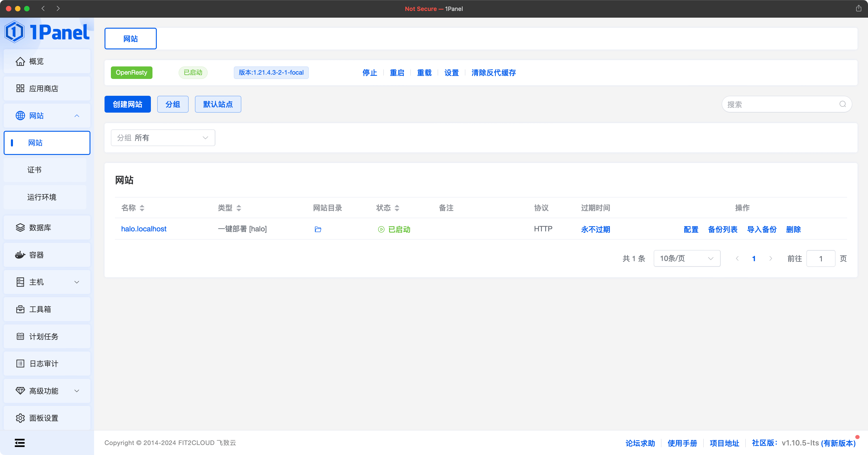Screen dimensions: 868x455
Task: Click the Create Website (创建网站) button
Action: tap(127, 104)
